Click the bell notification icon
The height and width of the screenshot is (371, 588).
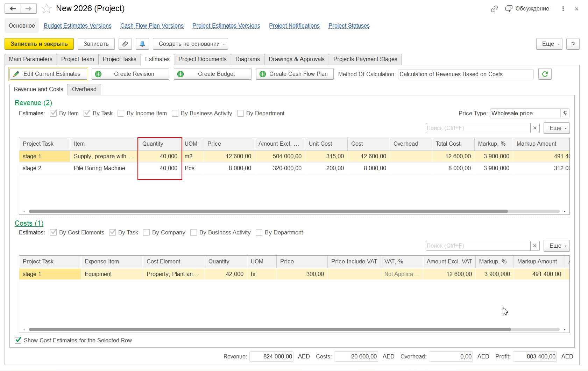pos(142,44)
